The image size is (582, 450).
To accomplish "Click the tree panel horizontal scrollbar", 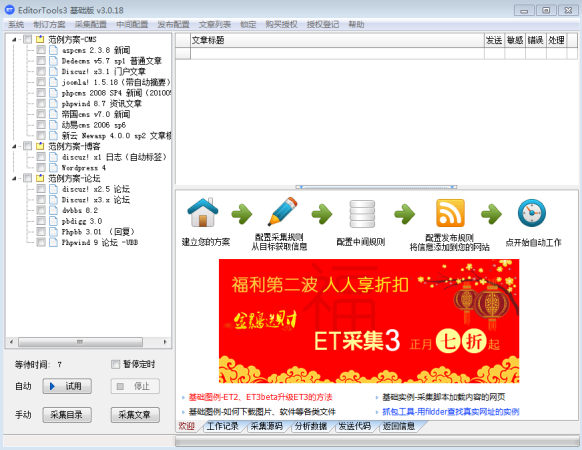I will click(88, 342).
